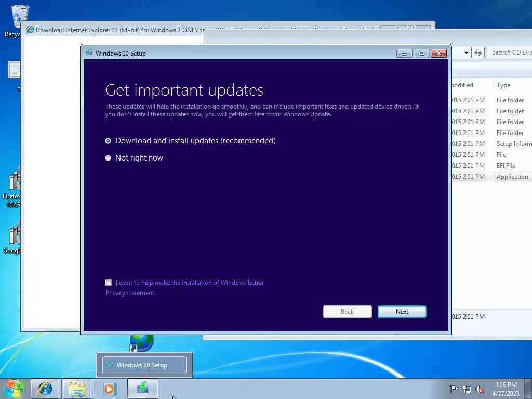Screen dimensions: 532x399
Task: Click the Internet Explorer window title bar icon
Action: point(30,30)
